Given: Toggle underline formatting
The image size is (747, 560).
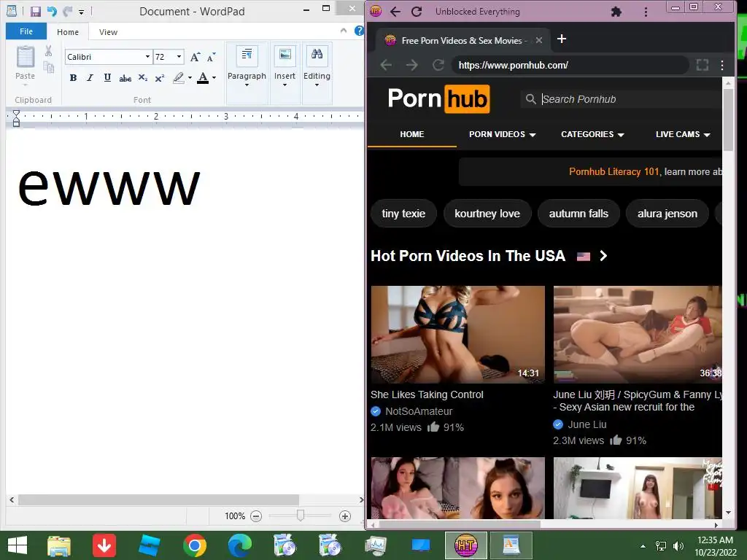Looking at the screenshot, I should point(107,77).
